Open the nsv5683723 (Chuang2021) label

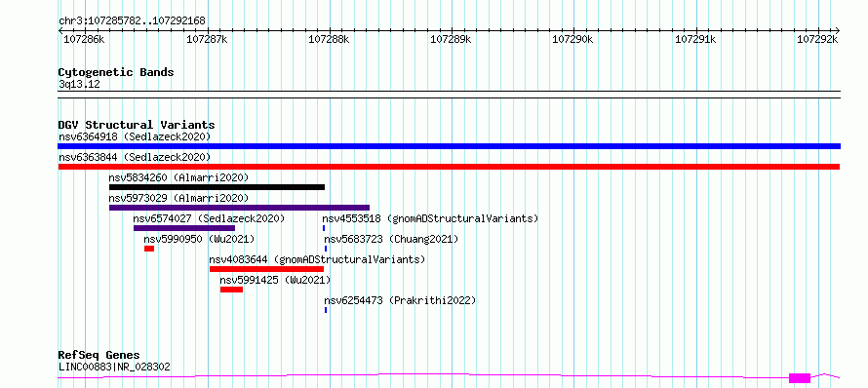tap(391, 239)
